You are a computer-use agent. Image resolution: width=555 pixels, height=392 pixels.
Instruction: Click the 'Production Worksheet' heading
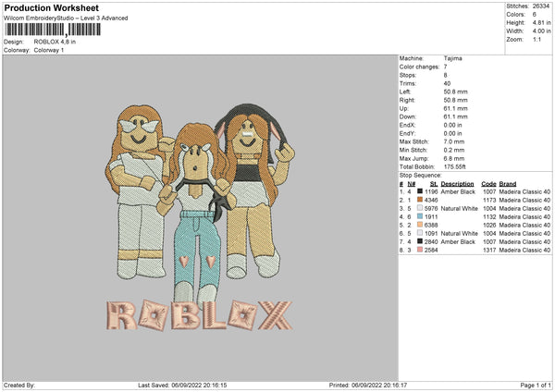click(x=51, y=7)
